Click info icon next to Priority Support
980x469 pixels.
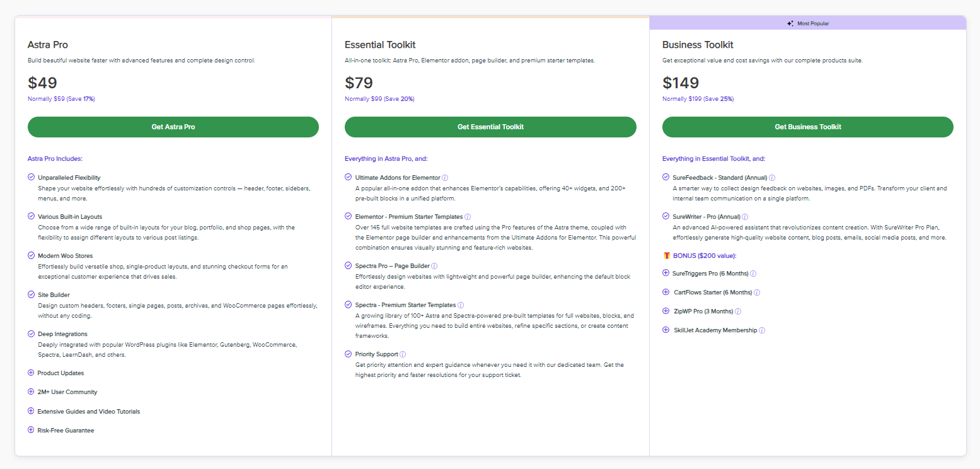pos(403,354)
